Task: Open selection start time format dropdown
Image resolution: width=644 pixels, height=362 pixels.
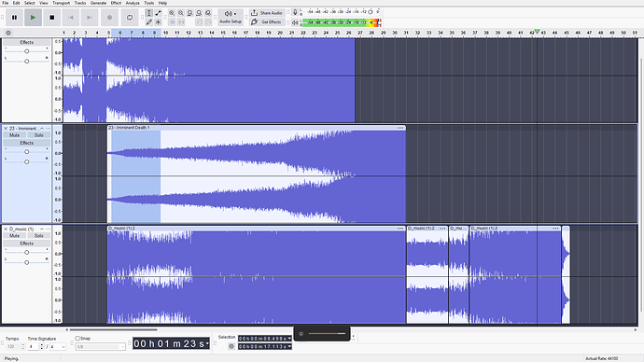Action: 289,339
